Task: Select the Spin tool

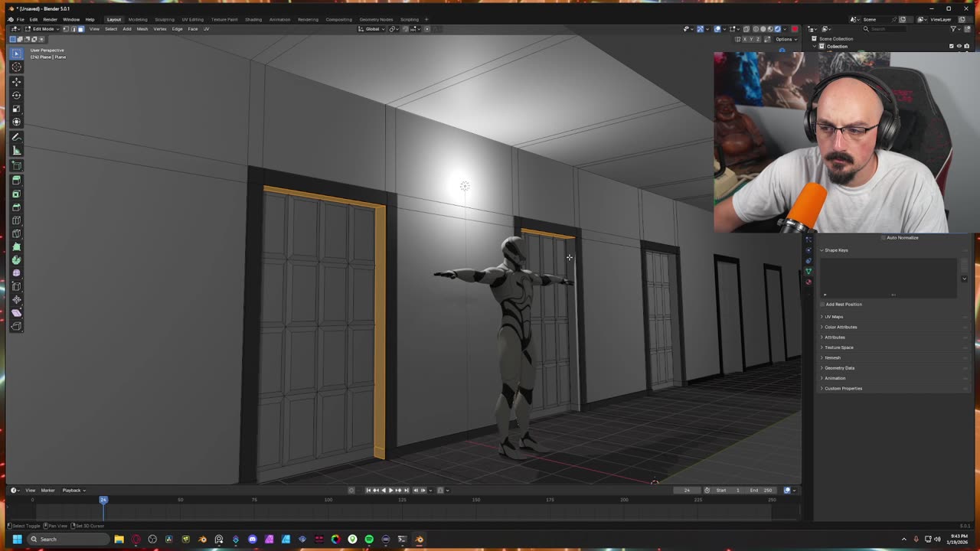Action: point(16,260)
